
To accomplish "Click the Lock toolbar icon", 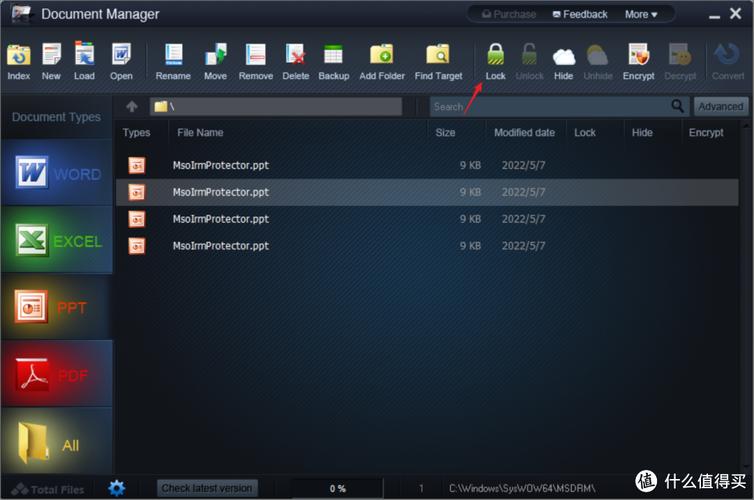I will coord(495,59).
